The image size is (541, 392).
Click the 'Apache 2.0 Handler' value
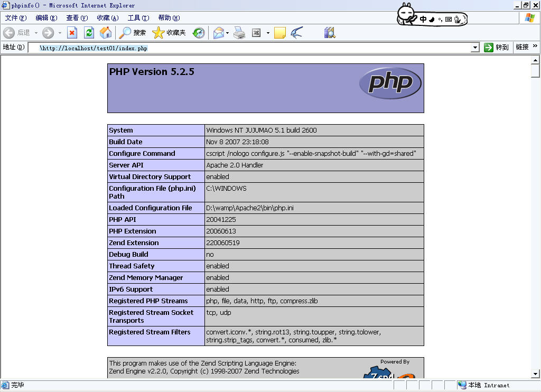[235, 165]
